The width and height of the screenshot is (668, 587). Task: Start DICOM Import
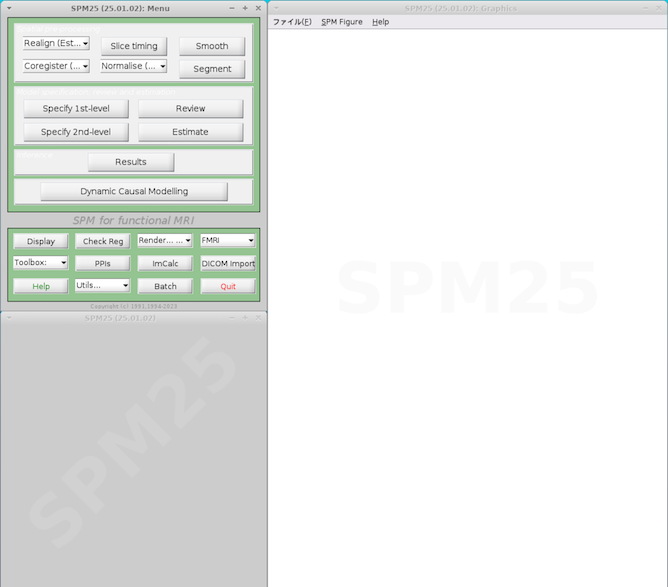pyautogui.click(x=228, y=264)
